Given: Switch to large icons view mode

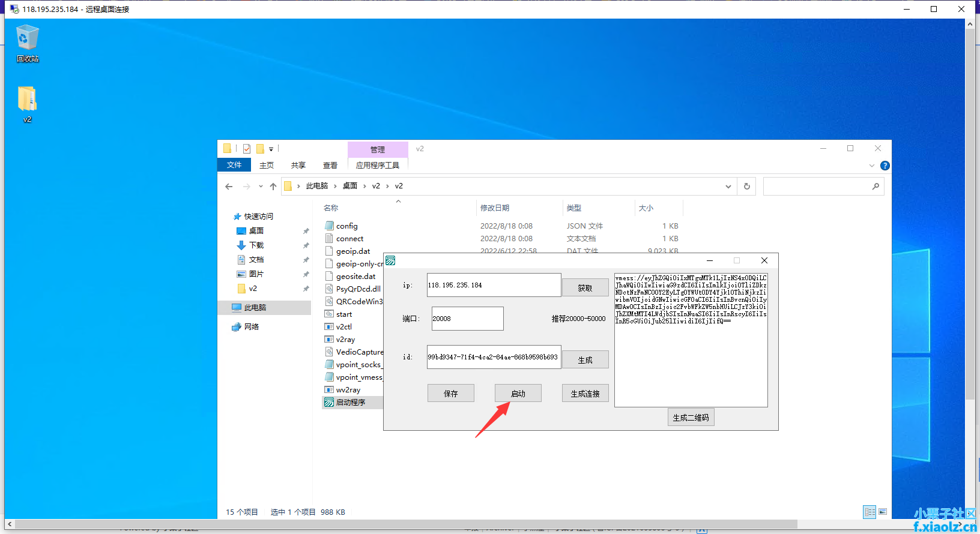Looking at the screenshot, I should 883,512.
